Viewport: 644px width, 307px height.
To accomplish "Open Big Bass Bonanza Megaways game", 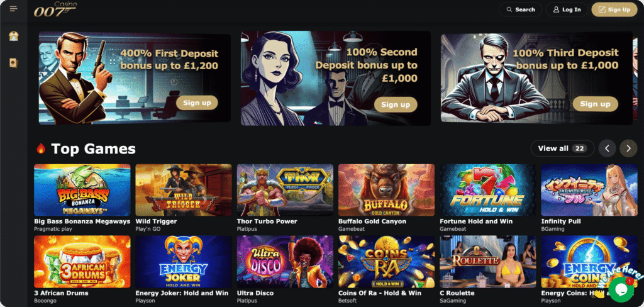I will coord(82,190).
